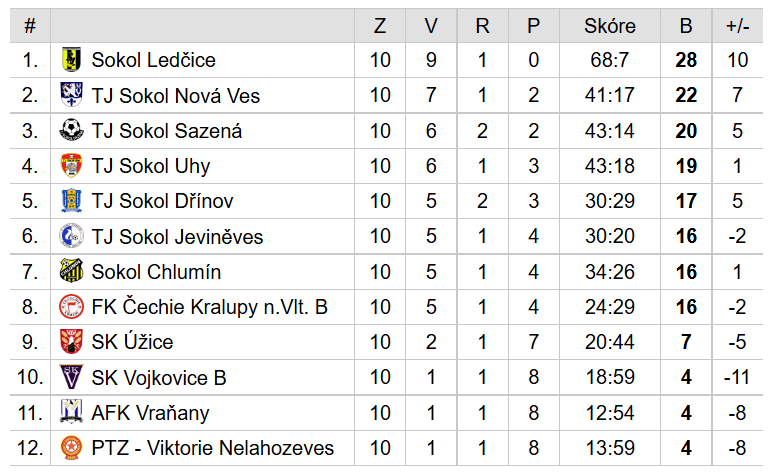Sort table by B points header
771x473 pixels.
(x=686, y=26)
